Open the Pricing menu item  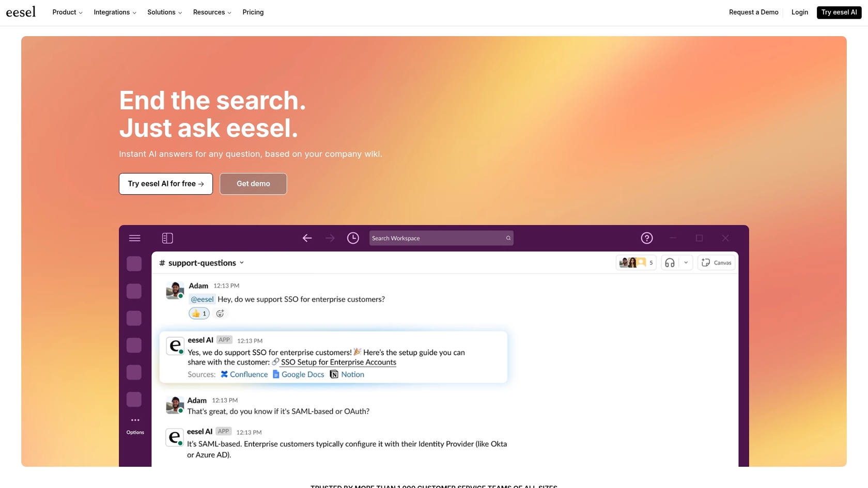pos(253,12)
